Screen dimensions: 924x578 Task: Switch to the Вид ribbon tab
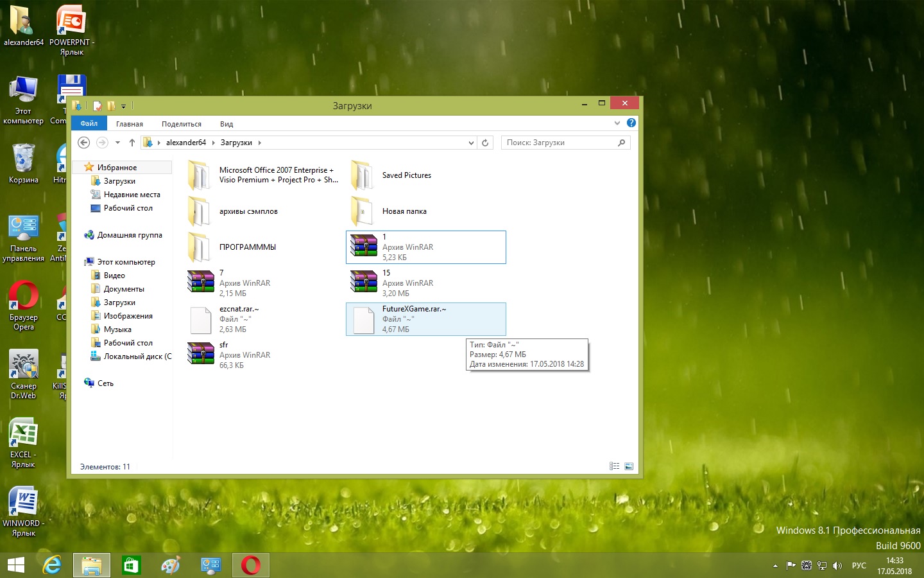(x=227, y=124)
